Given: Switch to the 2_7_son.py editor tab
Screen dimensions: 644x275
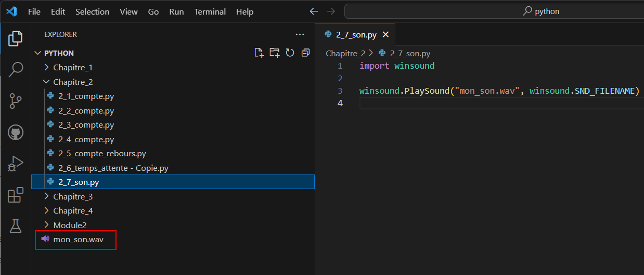Looking at the screenshot, I should [356, 35].
